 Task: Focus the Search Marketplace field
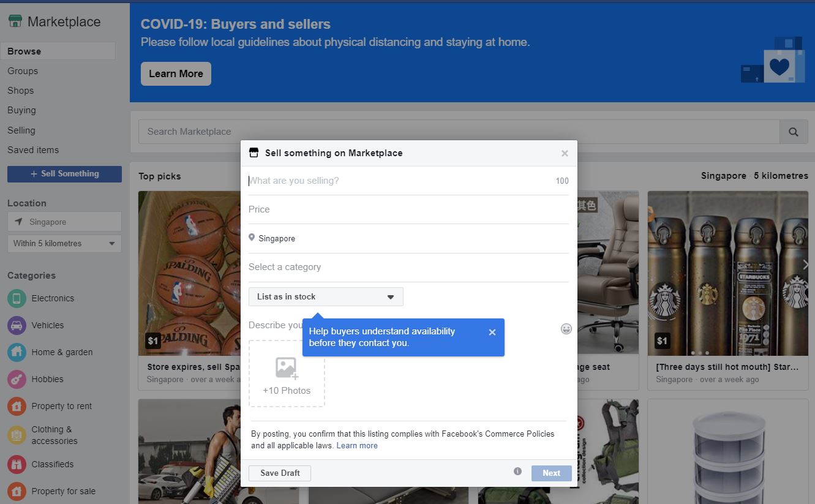[459, 132]
